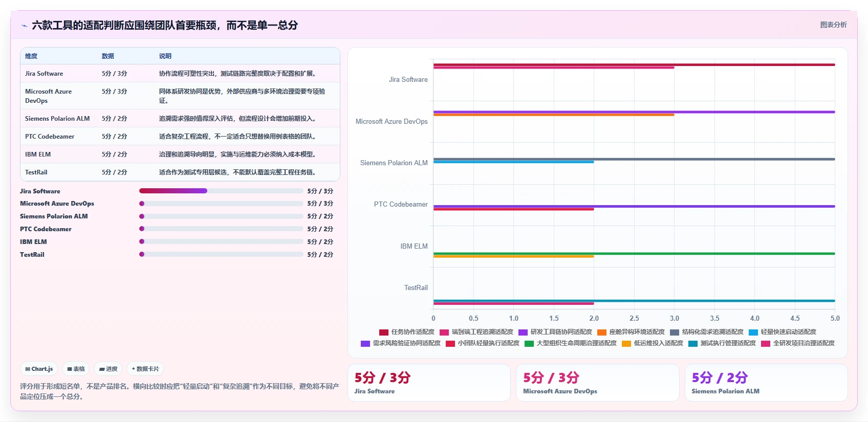Toggle the 端到端工程追溯适配度 legend entry
This screenshot has width=868, height=422.
point(476,332)
